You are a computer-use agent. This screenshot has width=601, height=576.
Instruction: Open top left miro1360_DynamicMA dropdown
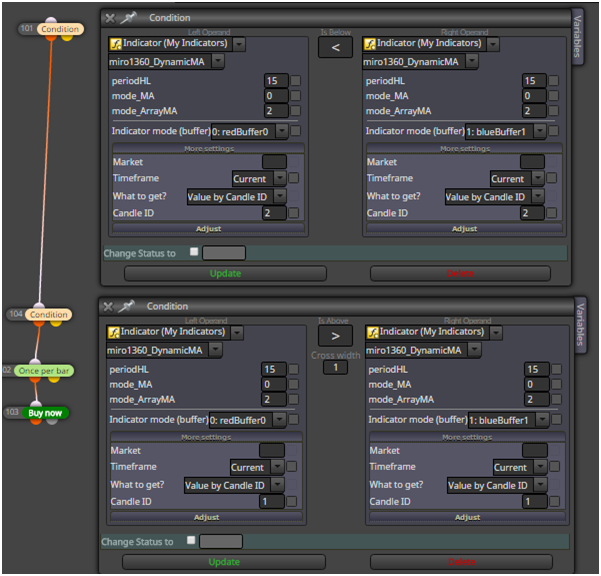pos(218,61)
